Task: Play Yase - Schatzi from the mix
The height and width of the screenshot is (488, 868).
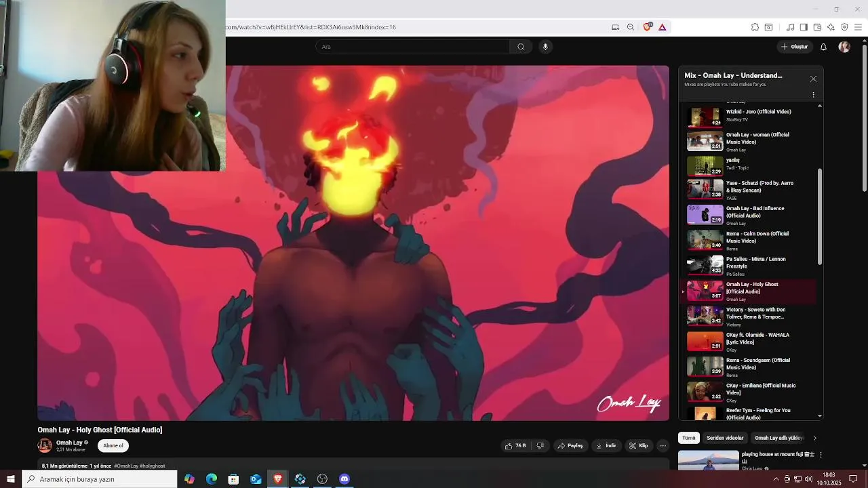Action: point(750,190)
